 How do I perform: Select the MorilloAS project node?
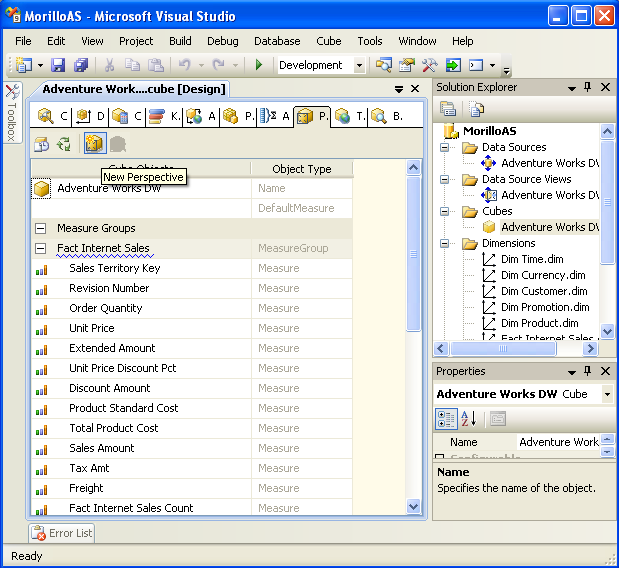pos(489,131)
